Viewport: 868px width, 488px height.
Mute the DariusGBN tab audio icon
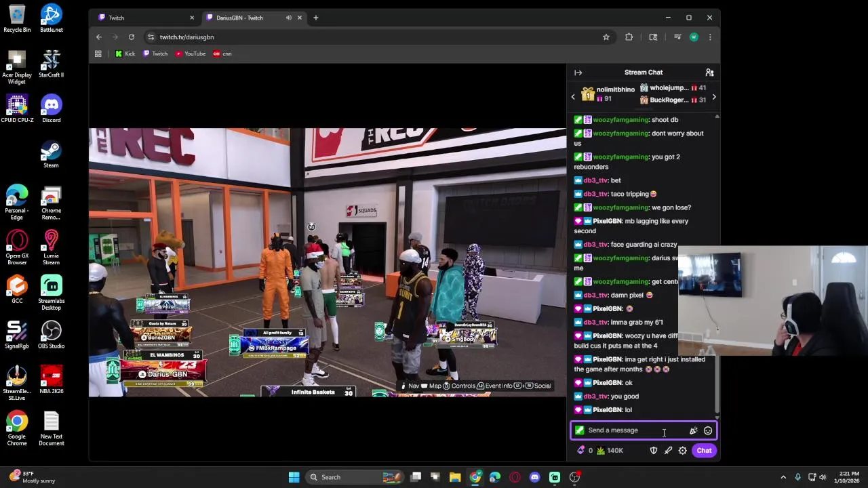(289, 18)
